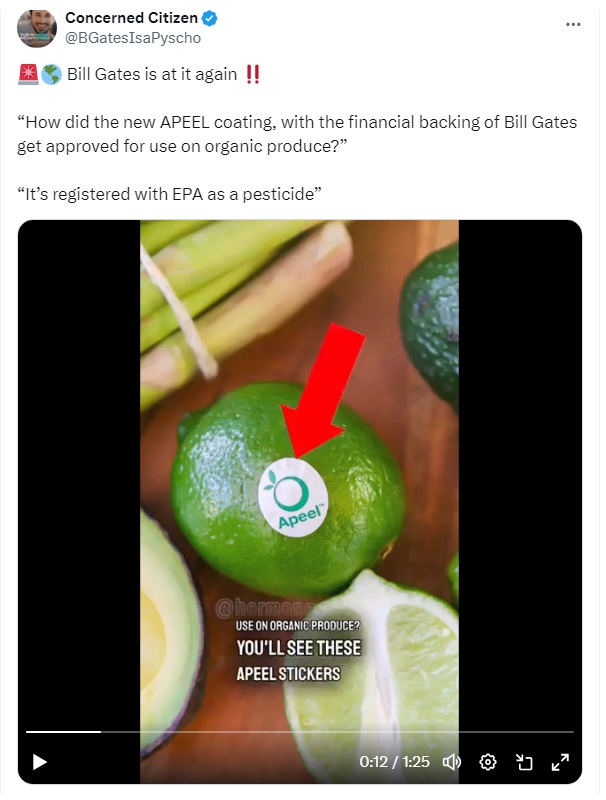Screen dimensions: 606x800
Task: Open the Concerned Citizen profile avatar
Action: pyautogui.click(x=37, y=28)
